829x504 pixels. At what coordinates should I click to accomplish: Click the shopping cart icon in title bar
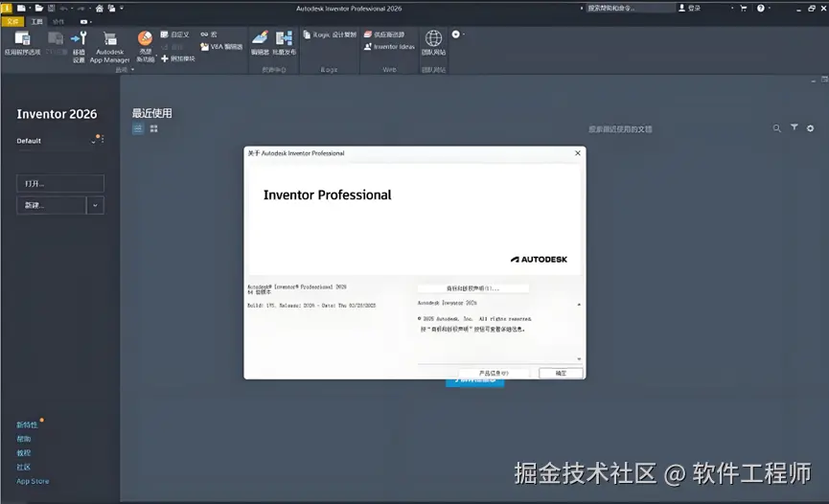pyautogui.click(x=744, y=8)
